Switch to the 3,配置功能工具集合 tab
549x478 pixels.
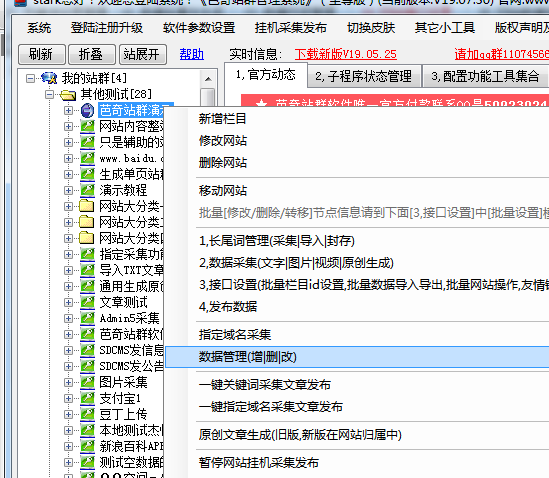[485, 76]
